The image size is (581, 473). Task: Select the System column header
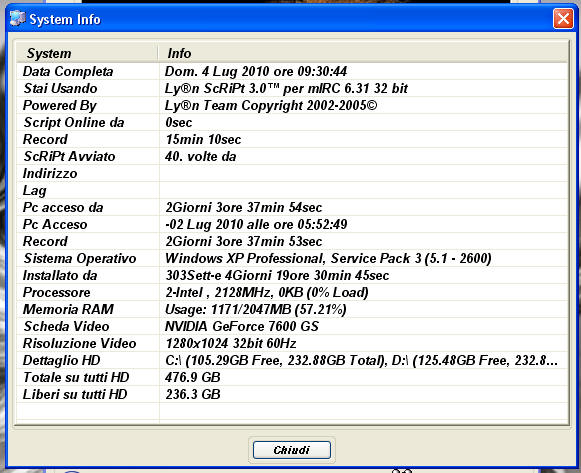coord(87,53)
